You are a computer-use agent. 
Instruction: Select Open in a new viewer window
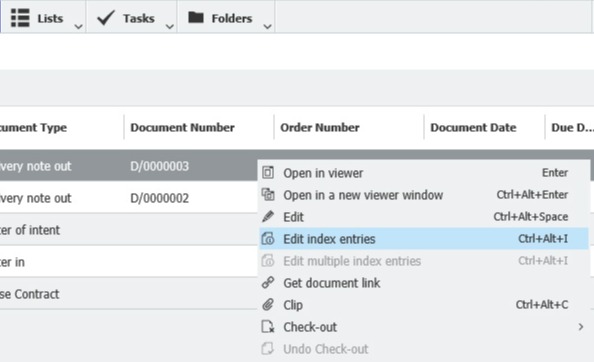(x=424, y=195)
